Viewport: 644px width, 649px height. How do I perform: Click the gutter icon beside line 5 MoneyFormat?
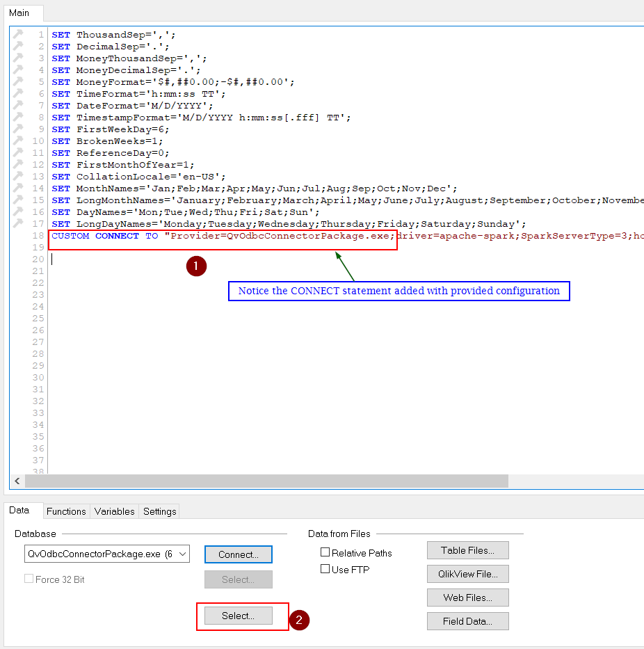click(19, 81)
